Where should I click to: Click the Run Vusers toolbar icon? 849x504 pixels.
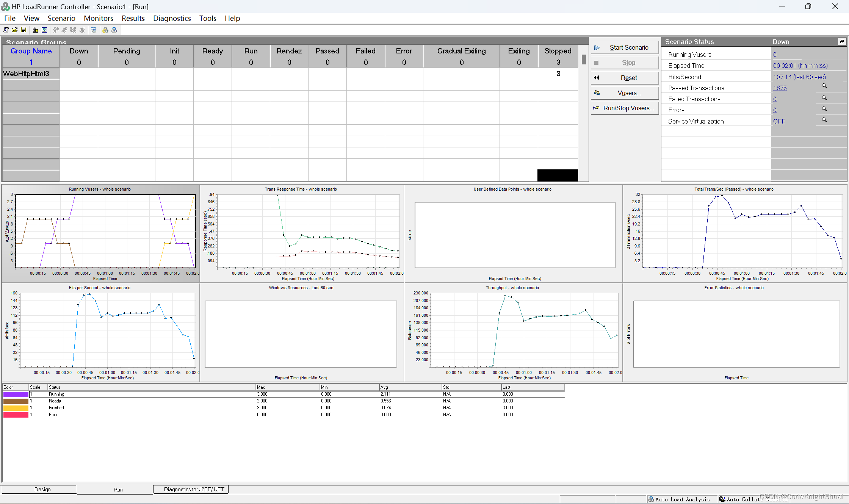(x=64, y=30)
